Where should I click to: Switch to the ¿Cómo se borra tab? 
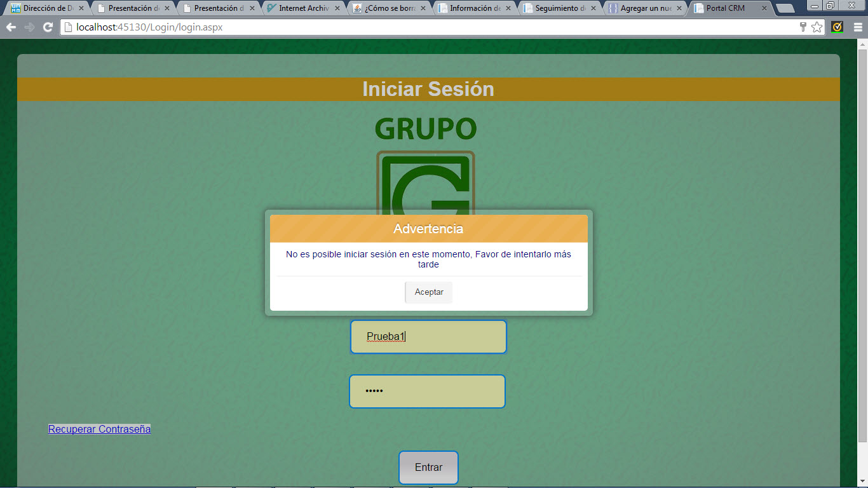390,9
